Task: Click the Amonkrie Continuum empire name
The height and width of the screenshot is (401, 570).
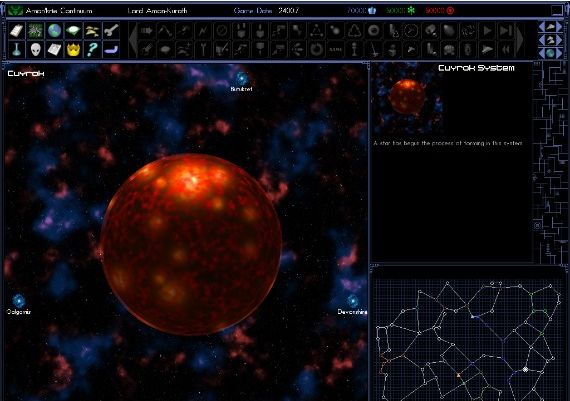Action: [x=59, y=11]
